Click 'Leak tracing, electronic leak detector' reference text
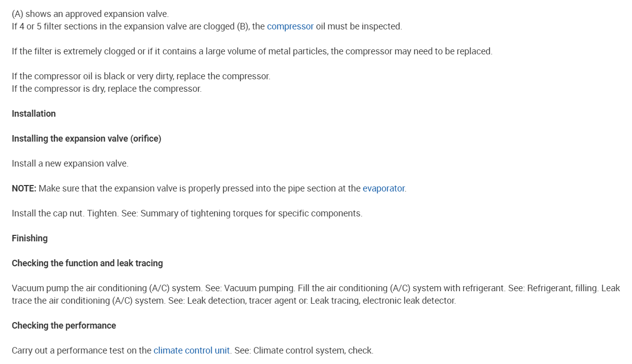The image size is (632, 364). (382, 301)
